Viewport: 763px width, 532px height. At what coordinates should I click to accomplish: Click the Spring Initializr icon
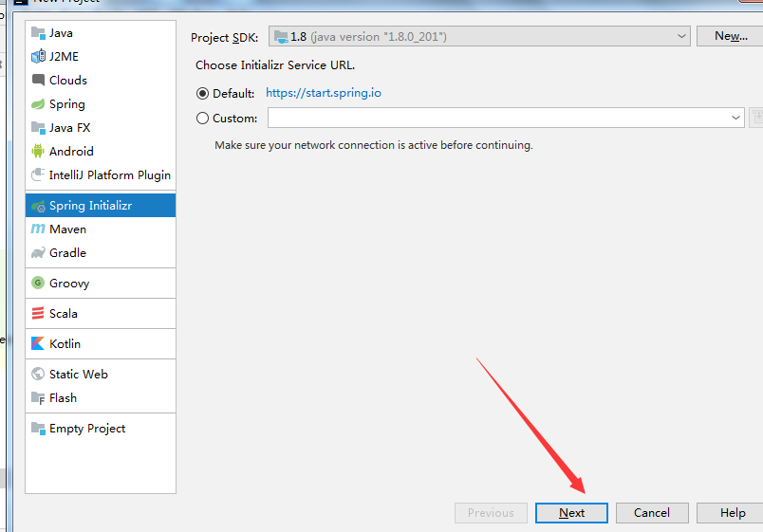(x=38, y=206)
